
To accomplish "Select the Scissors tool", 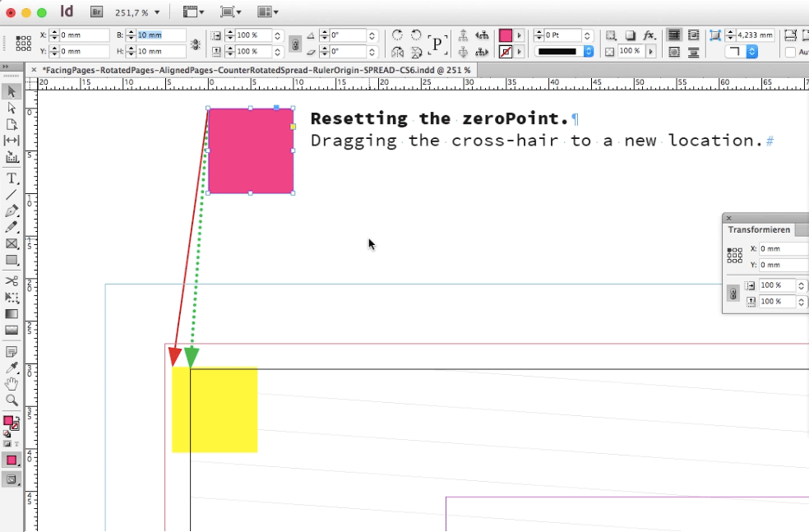I will (12, 281).
